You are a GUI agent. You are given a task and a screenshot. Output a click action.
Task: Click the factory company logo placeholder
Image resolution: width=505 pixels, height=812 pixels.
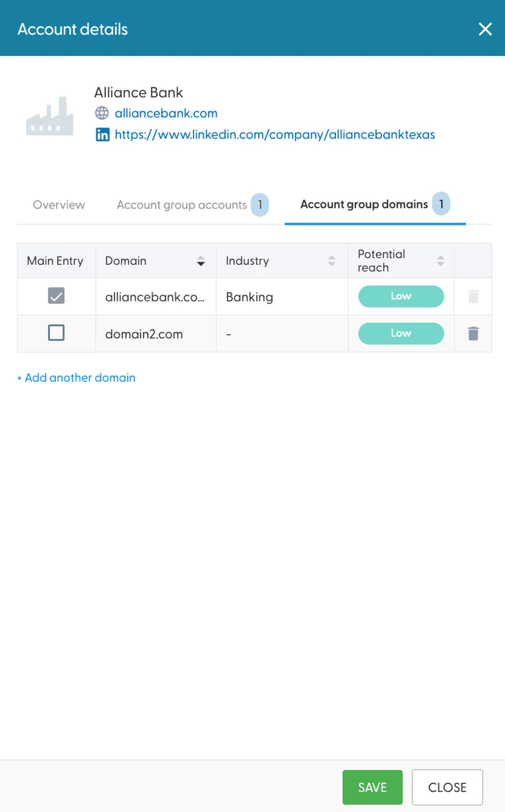50,116
